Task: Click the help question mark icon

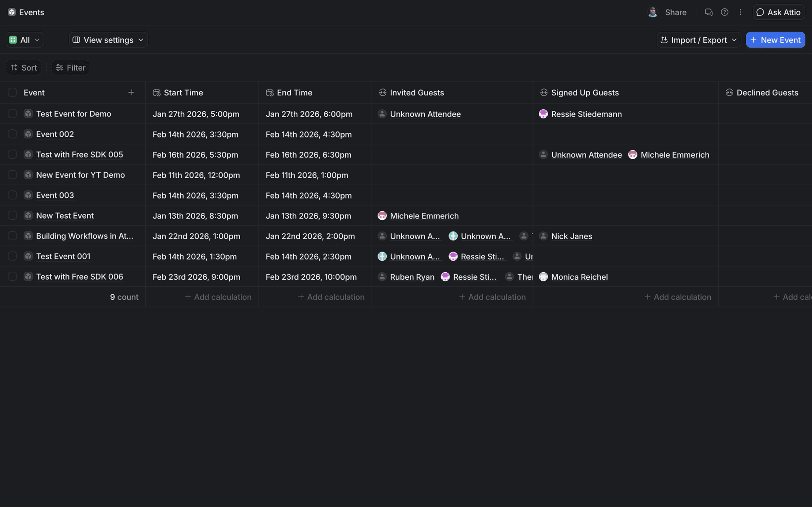Action: [724, 12]
